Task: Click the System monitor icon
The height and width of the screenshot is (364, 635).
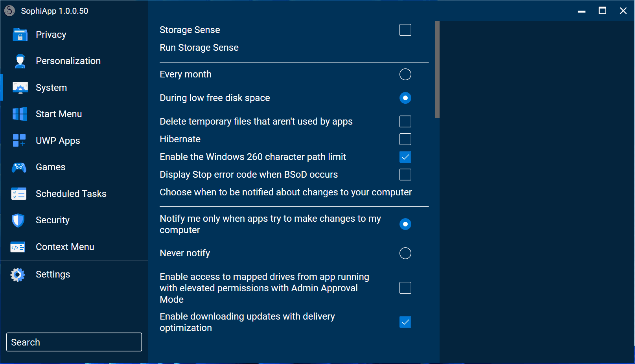Action: [20, 88]
